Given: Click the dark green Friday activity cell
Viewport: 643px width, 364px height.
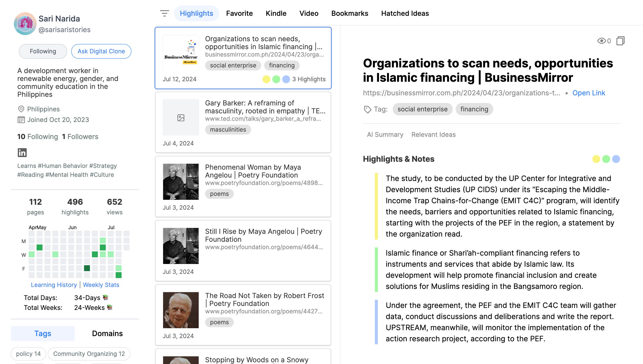Looking at the screenshot, I should tap(87, 268).
